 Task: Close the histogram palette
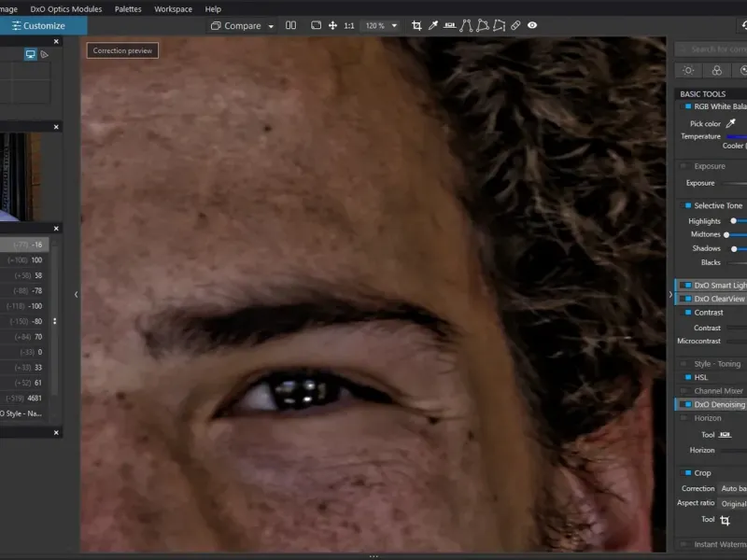[56, 41]
